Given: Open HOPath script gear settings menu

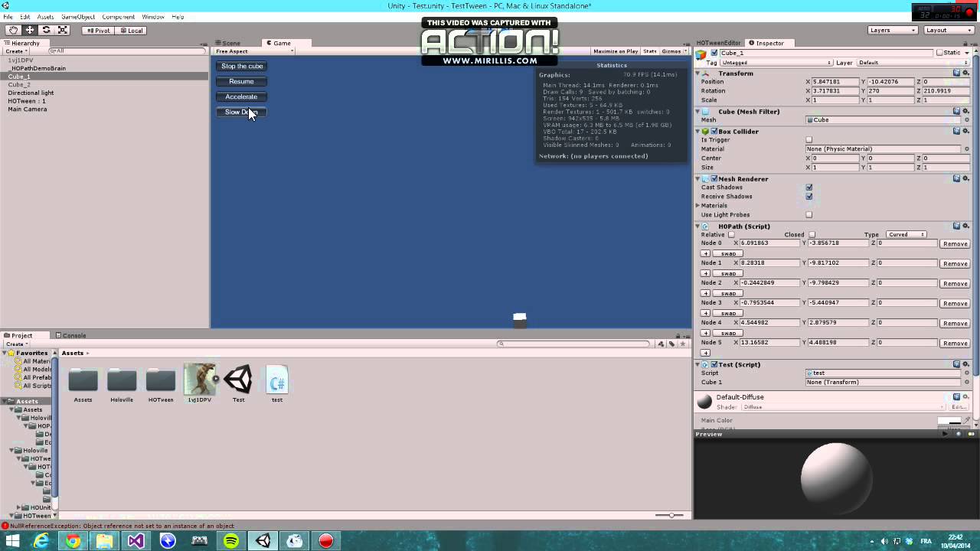Looking at the screenshot, I should [x=966, y=227].
